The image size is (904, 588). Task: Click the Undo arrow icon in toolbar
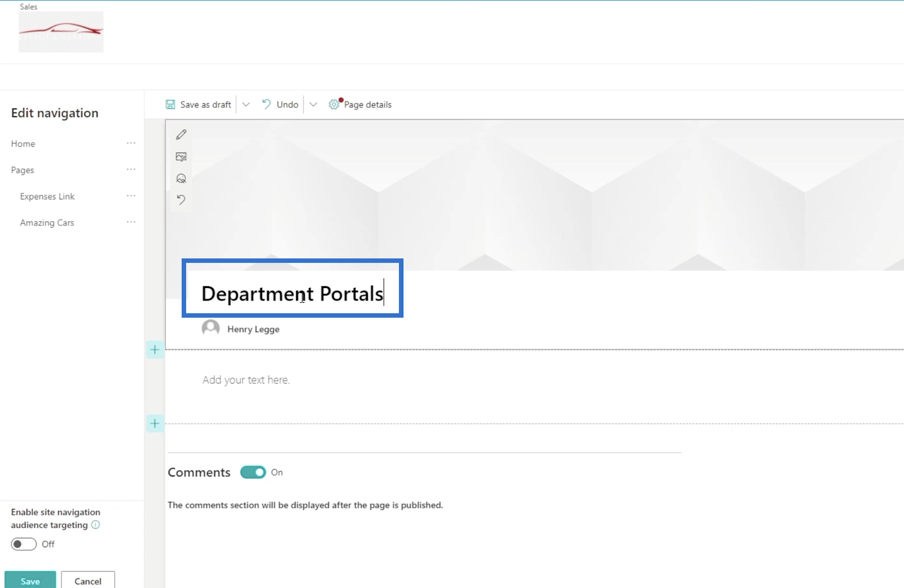(266, 104)
